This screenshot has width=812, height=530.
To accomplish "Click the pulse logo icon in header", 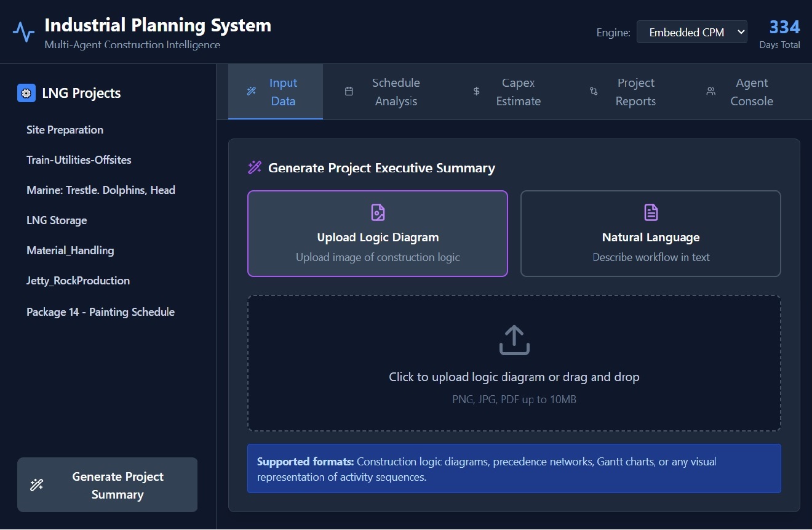I will coord(24,32).
